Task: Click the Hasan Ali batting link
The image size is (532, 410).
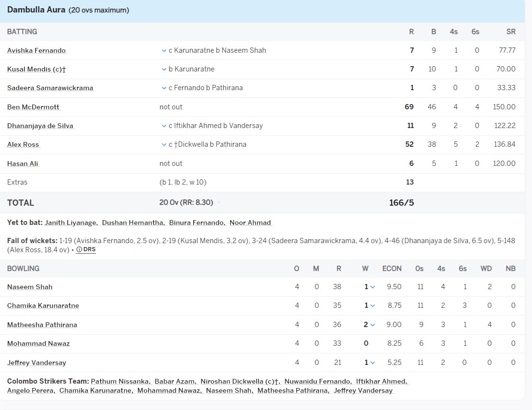Action: tap(23, 164)
